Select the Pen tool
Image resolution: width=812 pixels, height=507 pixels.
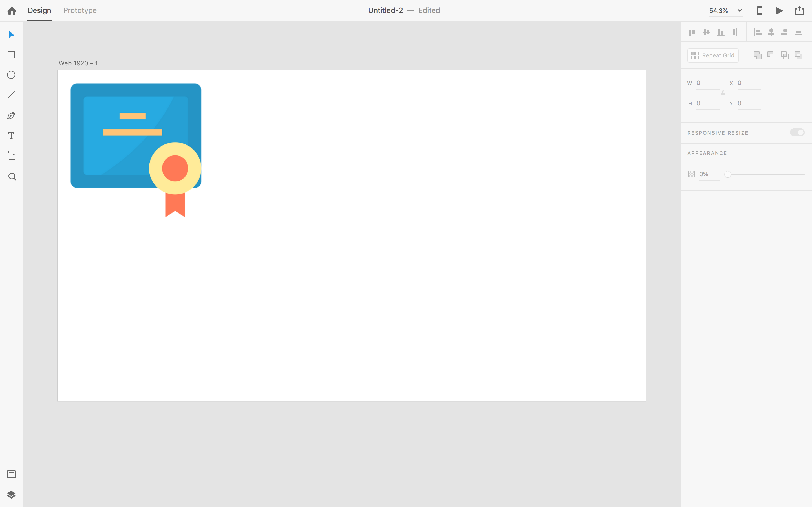[x=11, y=116]
